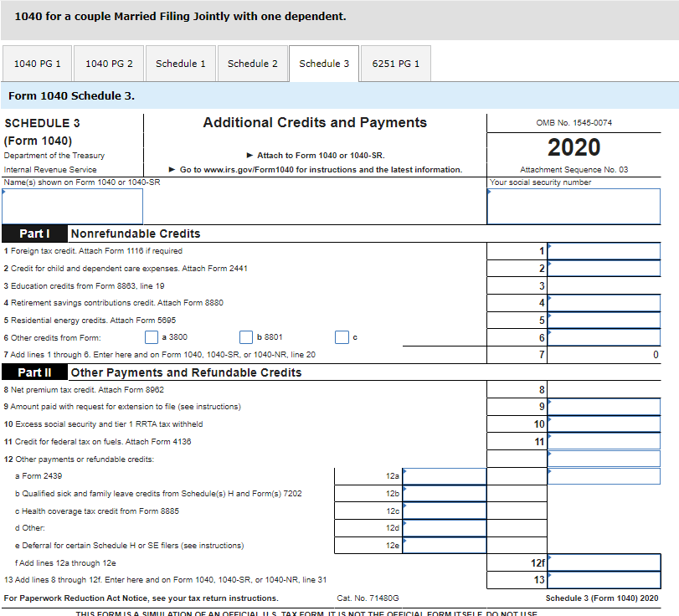This screenshot has height=616, width=679.
Task: Click 'f Add lines 12a through 12e' text
Action: pyautogui.click(x=65, y=563)
